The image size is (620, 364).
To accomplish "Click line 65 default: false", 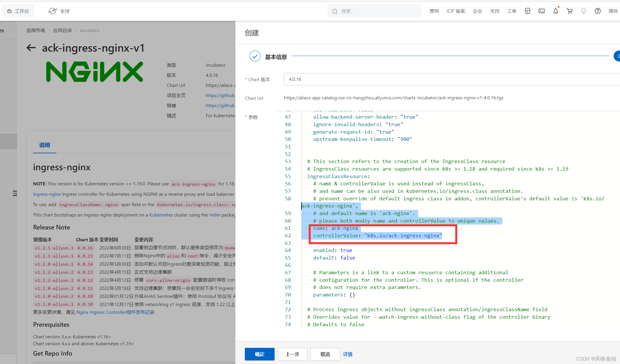I will click(334, 258).
